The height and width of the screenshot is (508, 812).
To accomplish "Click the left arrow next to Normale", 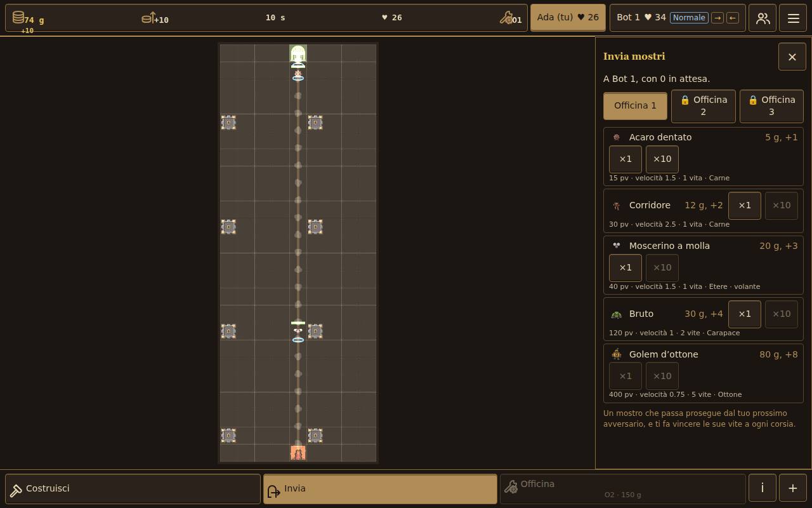I will click(733, 18).
